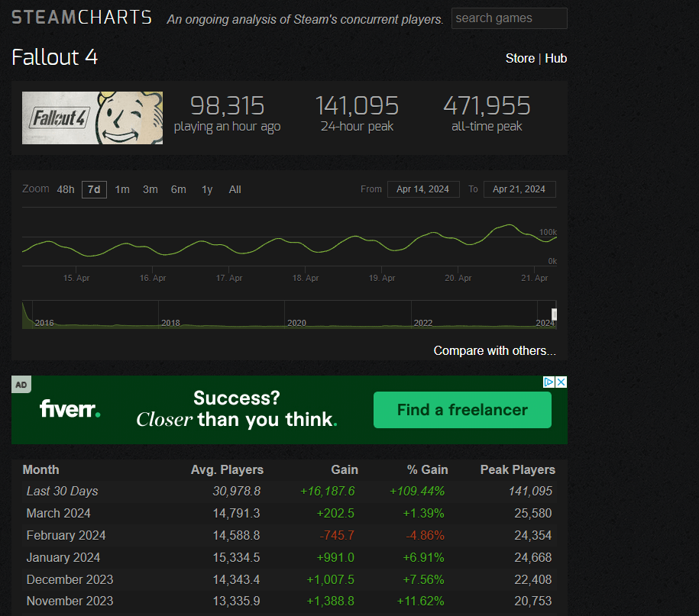Viewport: 699px width, 616px height.
Task: Click the Fallout 4 page title
Action: click(x=54, y=57)
